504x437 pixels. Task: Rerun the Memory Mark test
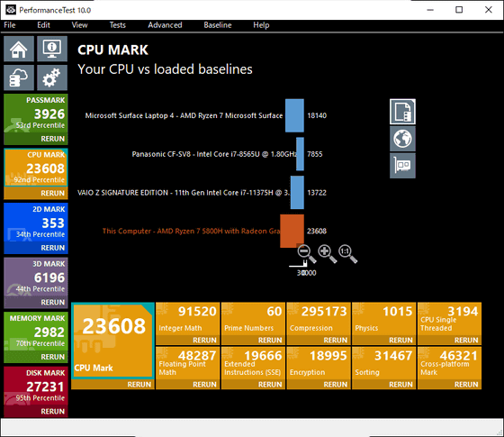coord(36,357)
